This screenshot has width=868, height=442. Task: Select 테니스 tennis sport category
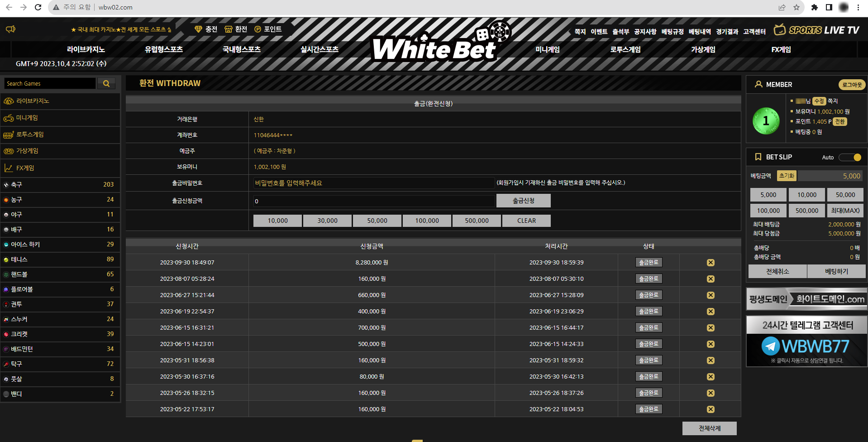60,259
